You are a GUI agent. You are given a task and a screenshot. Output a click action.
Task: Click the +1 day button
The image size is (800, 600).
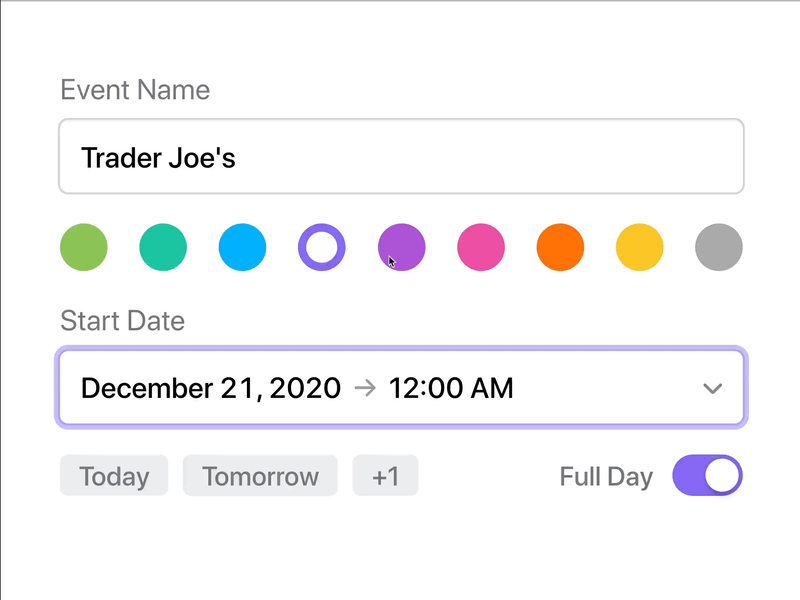point(385,476)
